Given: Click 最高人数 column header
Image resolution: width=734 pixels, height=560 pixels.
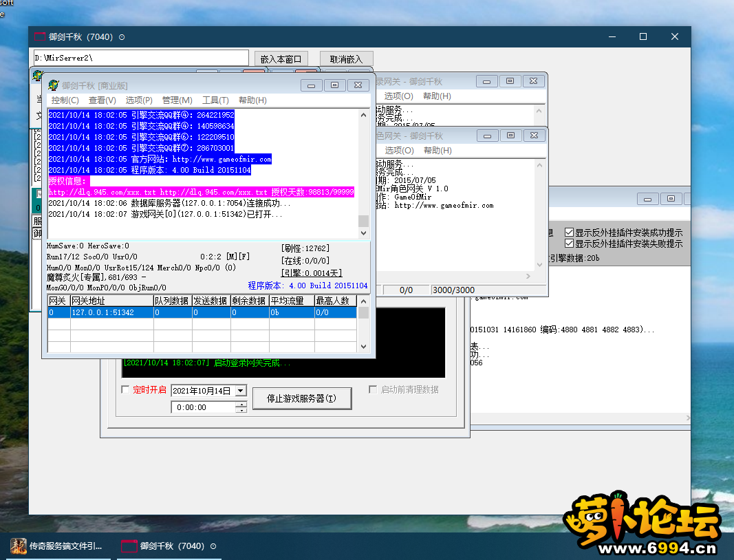Looking at the screenshot, I should click(x=336, y=301).
